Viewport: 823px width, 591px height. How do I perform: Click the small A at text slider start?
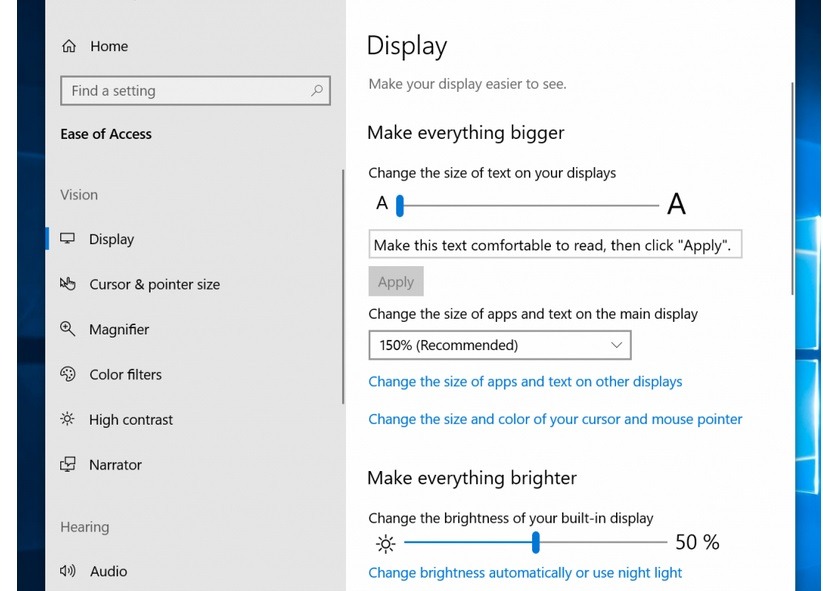[382, 203]
